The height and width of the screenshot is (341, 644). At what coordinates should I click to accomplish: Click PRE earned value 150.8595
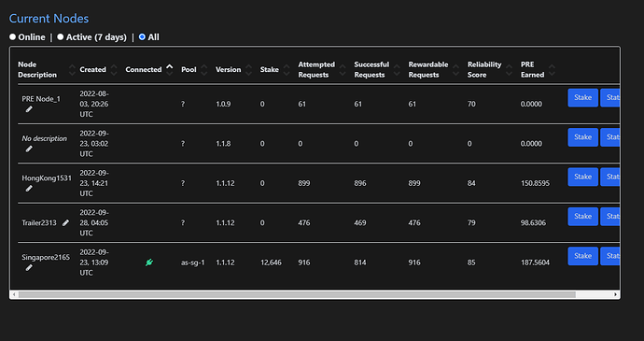click(x=535, y=183)
